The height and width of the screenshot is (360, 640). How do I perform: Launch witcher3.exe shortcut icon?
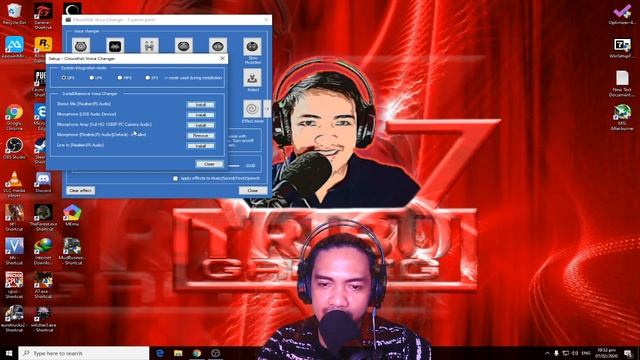click(43, 319)
